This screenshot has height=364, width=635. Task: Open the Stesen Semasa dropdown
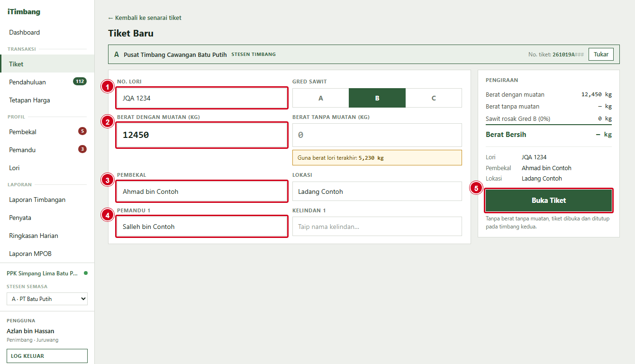click(47, 299)
